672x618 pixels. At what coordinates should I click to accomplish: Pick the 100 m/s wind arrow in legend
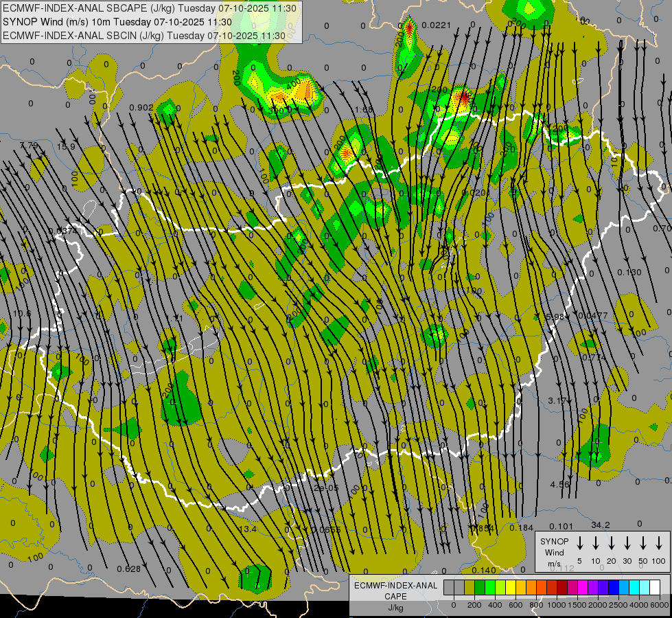click(x=659, y=543)
